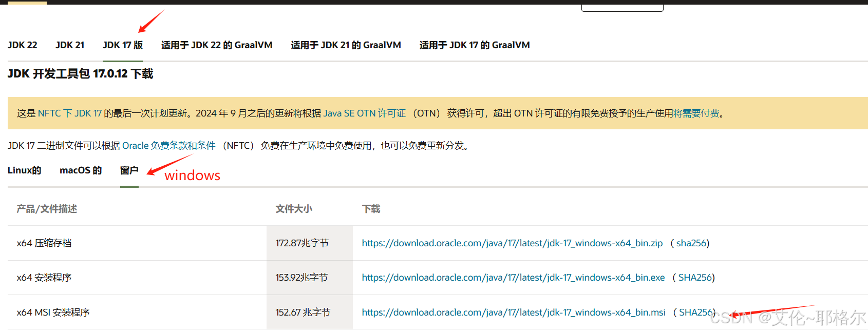
Task: Download jdk-17_windows-x64_bin.msi link
Action: coord(514,312)
